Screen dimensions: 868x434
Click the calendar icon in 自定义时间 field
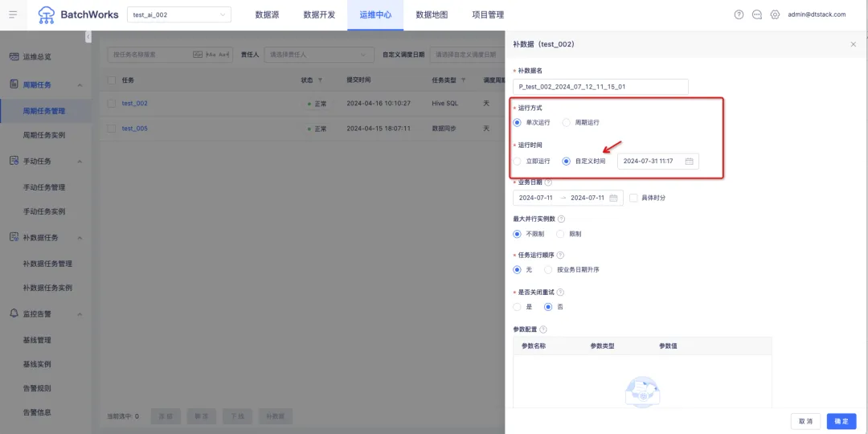(x=690, y=161)
